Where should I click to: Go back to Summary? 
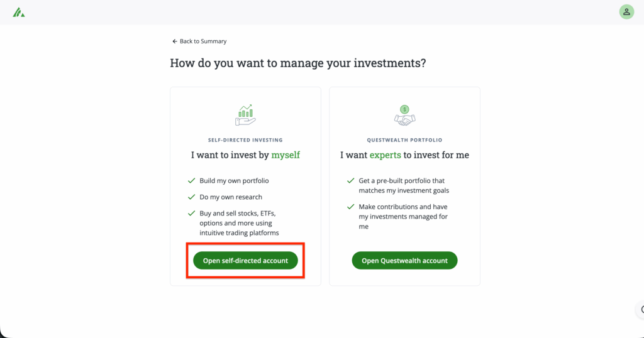(x=203, y=41)
